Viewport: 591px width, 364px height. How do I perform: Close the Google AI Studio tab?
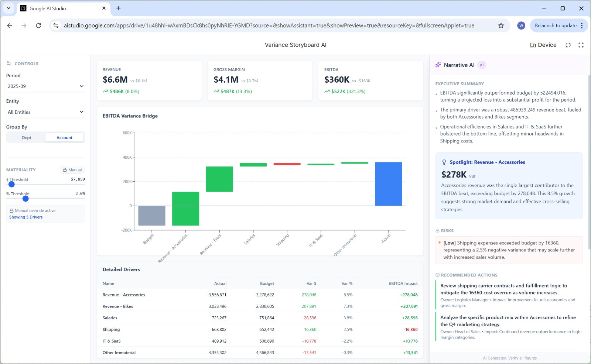(104, 8)
